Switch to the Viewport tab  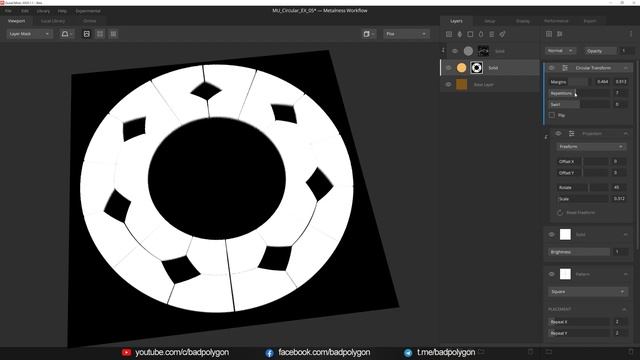pos(17,21)
